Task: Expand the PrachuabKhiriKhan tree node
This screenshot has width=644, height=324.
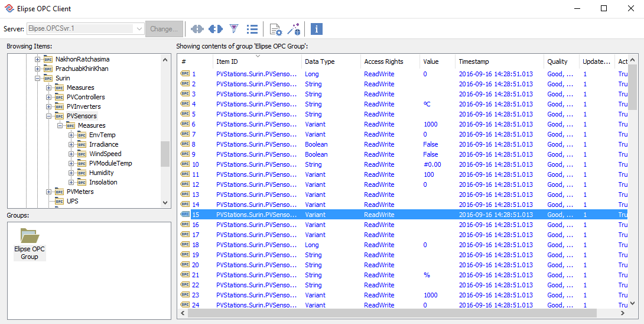Action: (x=38, y=69)
